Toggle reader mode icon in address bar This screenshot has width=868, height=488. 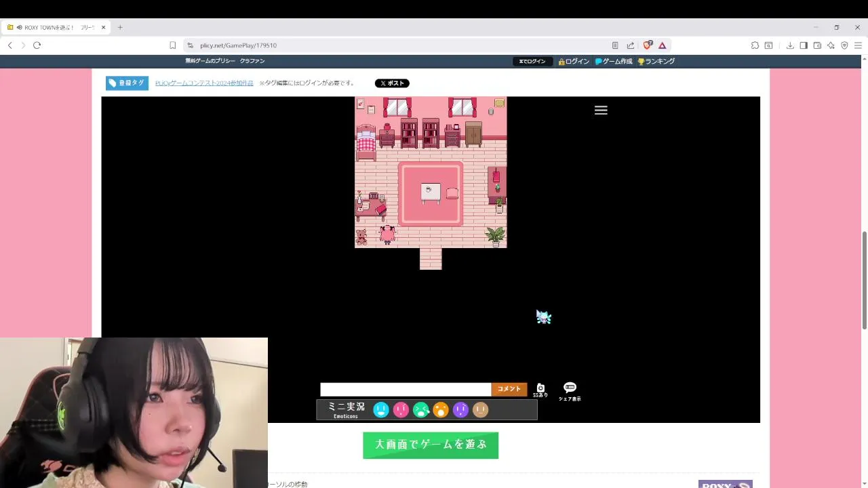(x=615, y=45)
